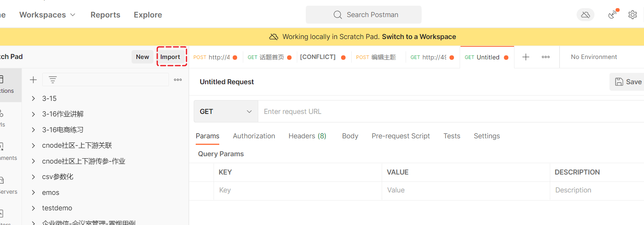644x225 pixels.
Task: Click the plus icon to create collection
Action: [33, 80]
